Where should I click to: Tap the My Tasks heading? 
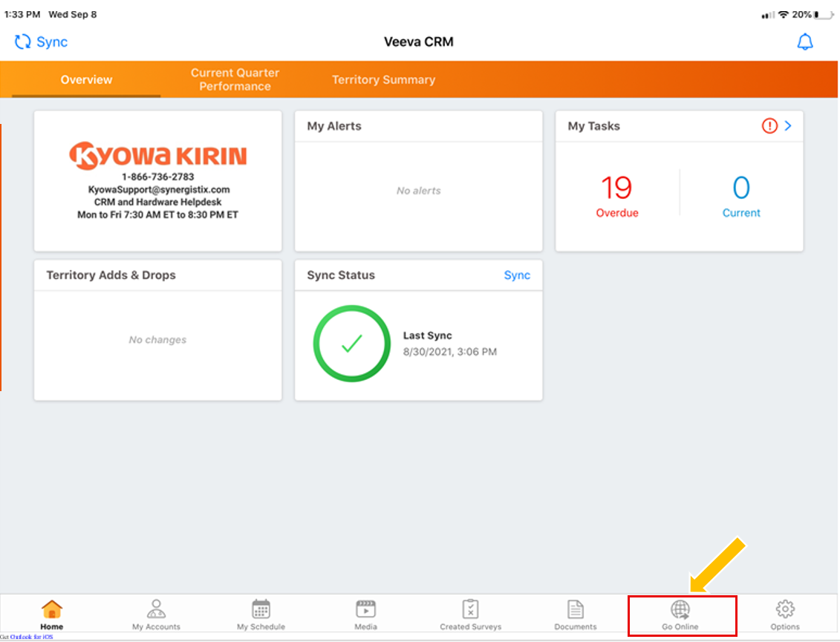pos(593,126)
